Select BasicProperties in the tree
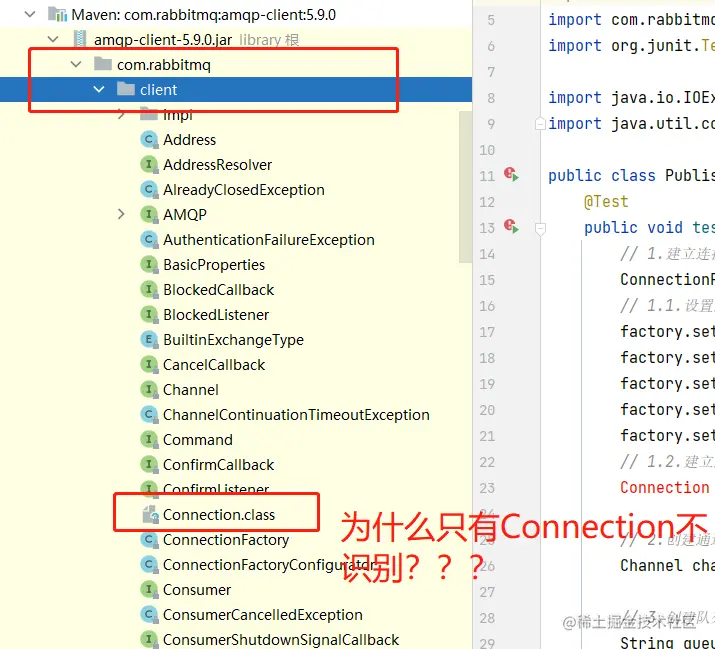The height and width of the screenshot is (649, 715). click(x=214, y=265)
